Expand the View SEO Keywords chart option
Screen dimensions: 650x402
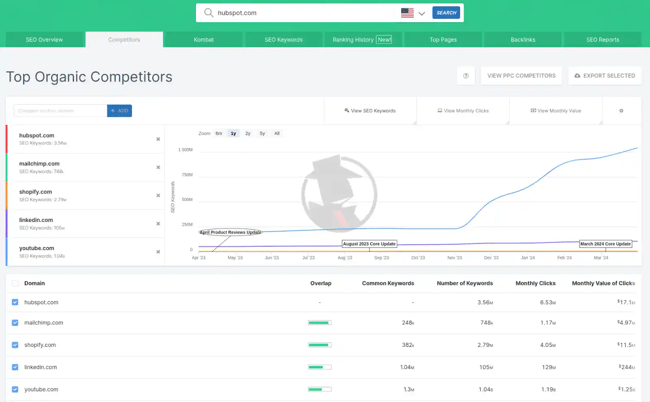(370, 111)
